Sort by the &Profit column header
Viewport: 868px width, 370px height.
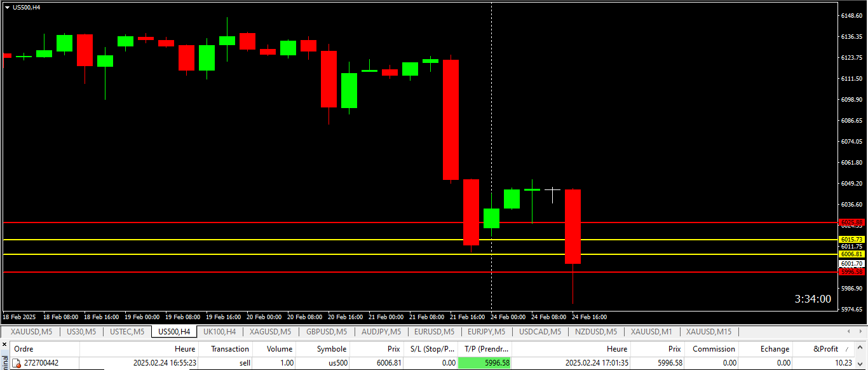point(825,348)
